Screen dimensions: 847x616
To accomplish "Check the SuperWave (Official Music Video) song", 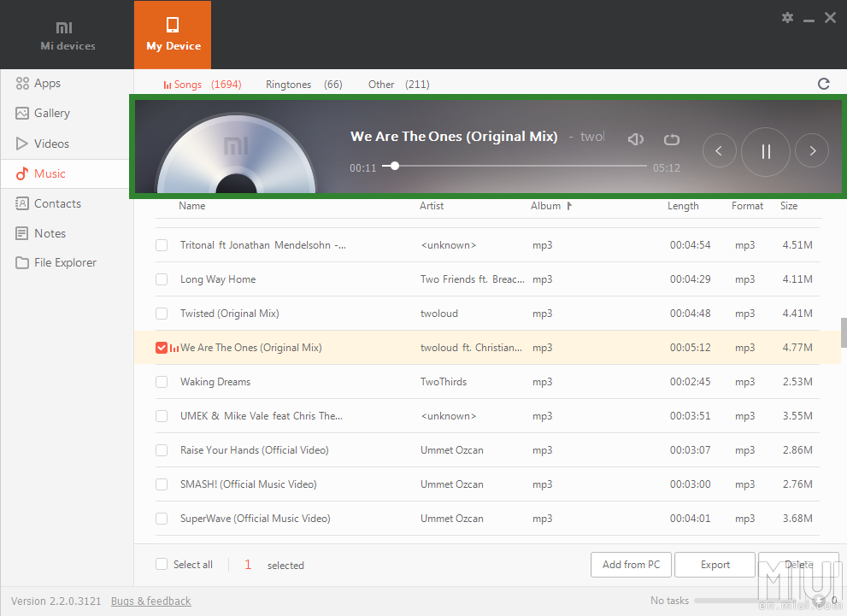I will click(x=162, y=519).
